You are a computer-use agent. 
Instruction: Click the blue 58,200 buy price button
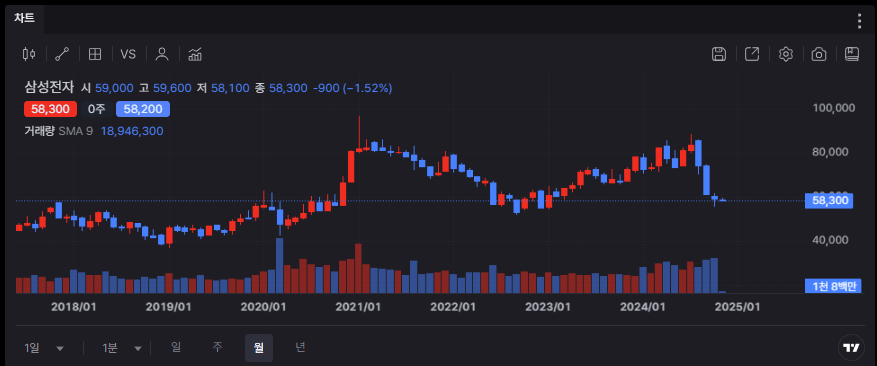click(143, 109)
